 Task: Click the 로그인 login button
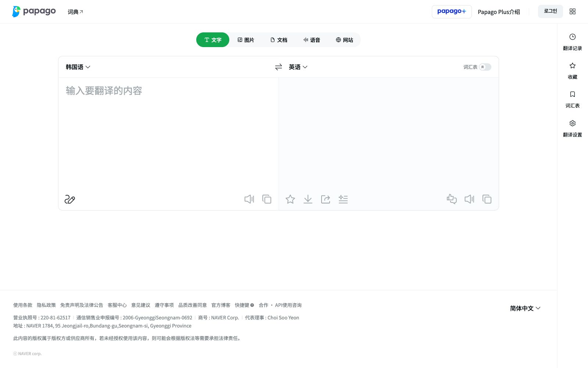coord(551,11)
